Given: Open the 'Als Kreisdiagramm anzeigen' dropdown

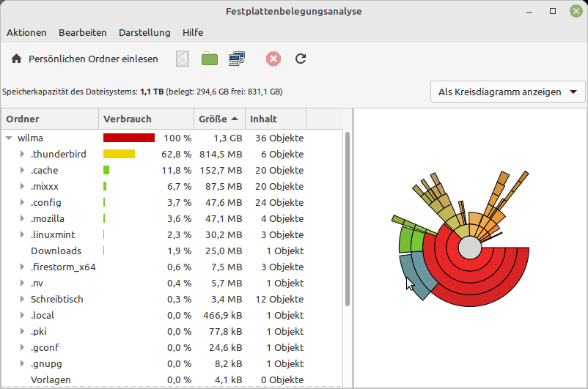Looking at the screenshot, I should pyautogui.click(x=508, y=92).
